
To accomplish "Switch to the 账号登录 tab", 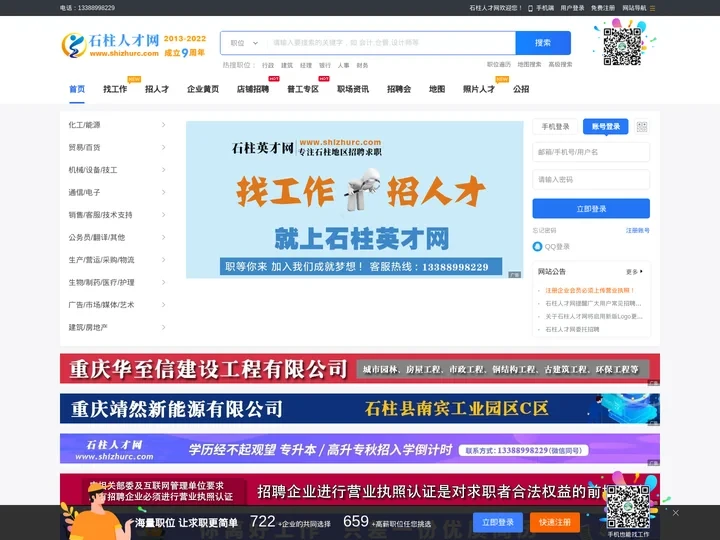I will pos(606,127).
